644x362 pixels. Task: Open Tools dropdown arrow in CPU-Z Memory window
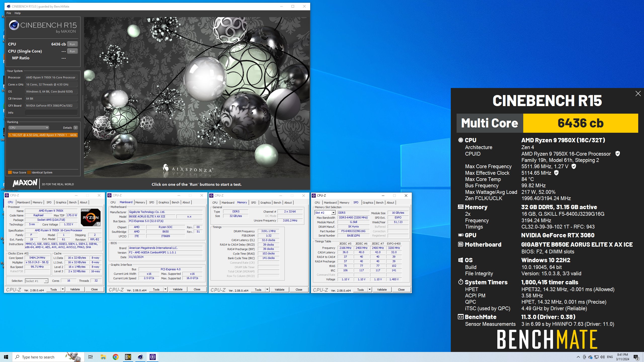pyautogui.click(x=267, y=290)
